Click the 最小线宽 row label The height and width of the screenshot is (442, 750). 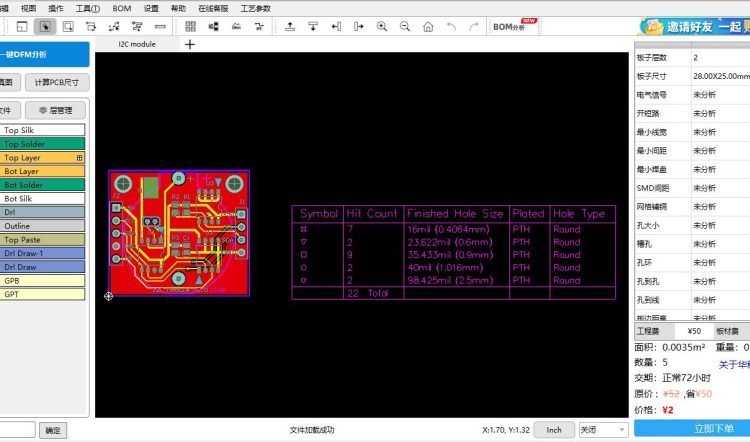pos(651,132)
